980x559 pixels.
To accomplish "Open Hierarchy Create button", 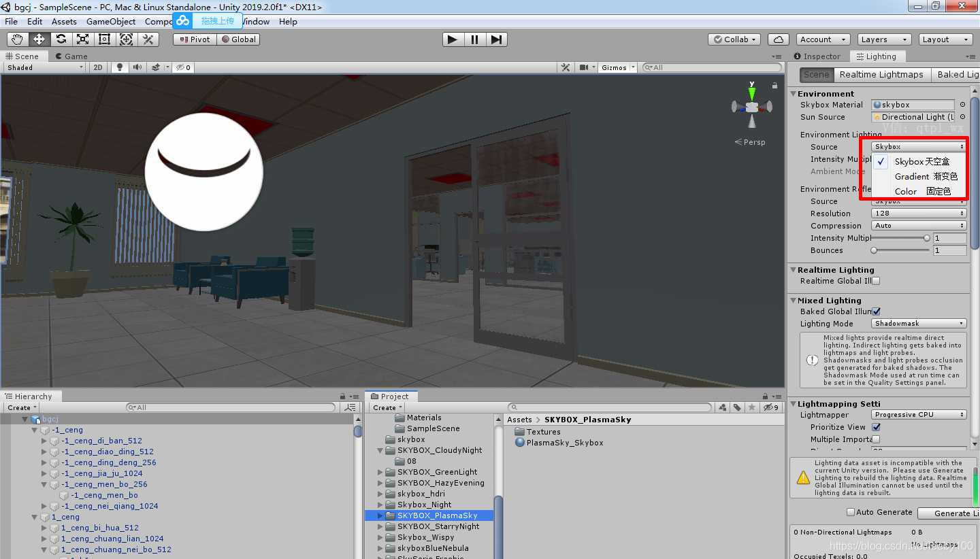I will point(22,407).
